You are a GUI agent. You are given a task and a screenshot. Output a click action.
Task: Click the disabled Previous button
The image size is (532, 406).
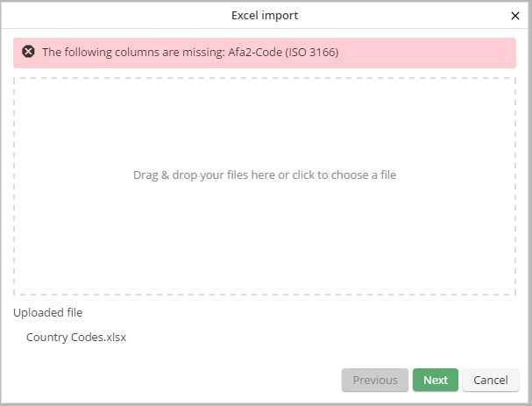pos(375,380)
